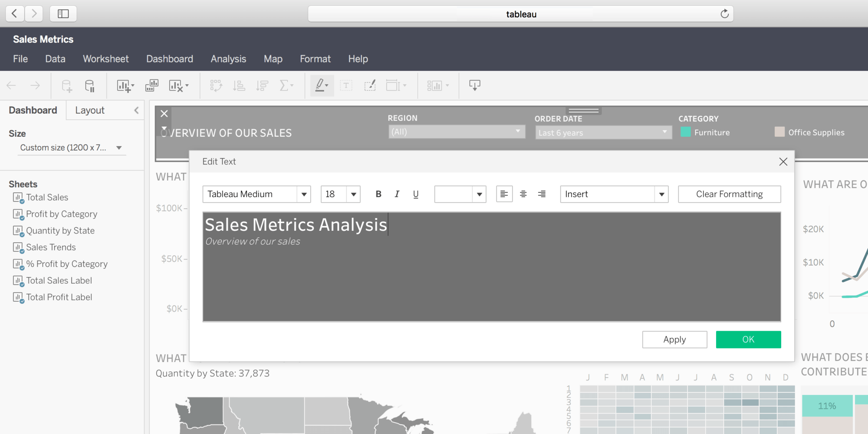Screen dimensions: 868x434
Task: Open the Dashboard menu
Action: (170, 59)
